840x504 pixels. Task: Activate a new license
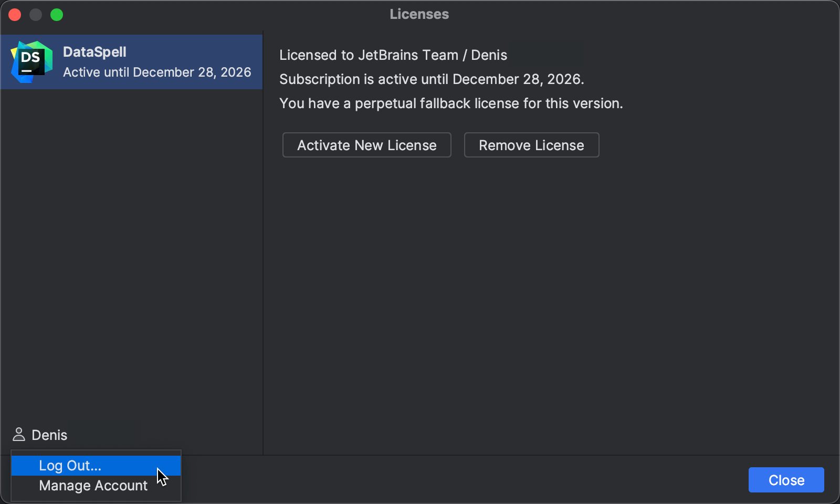pos(366,145)
